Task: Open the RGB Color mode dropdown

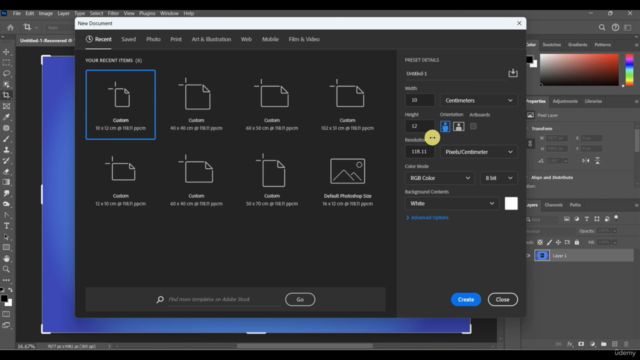Action: [x=440, y=178]
